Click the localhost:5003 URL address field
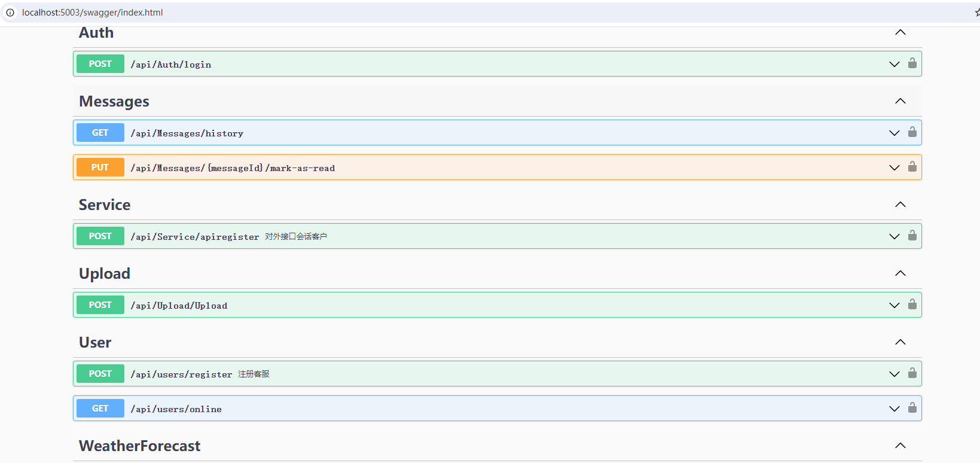Viewport: 980px width, 463px height. (x=92, y=13)
